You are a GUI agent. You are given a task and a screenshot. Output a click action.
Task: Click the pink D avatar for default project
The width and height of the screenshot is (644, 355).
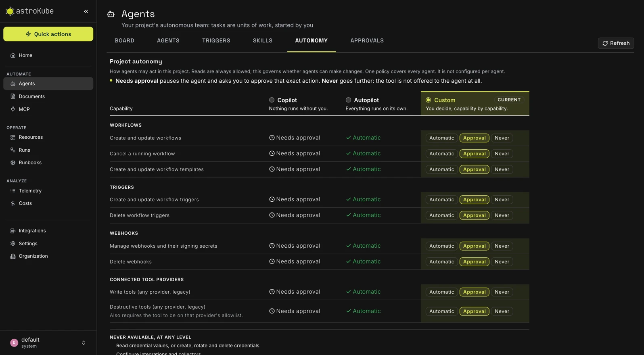14,342
